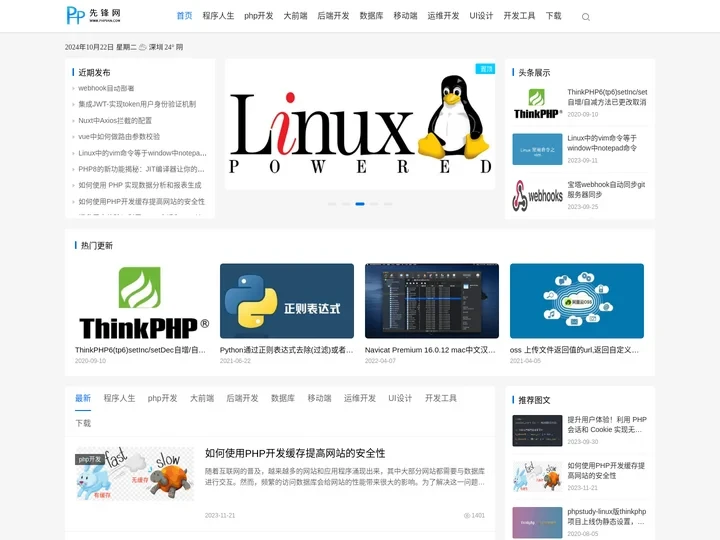
Task: Open 后端开发 in top navigation
Action: coord(333,16)
